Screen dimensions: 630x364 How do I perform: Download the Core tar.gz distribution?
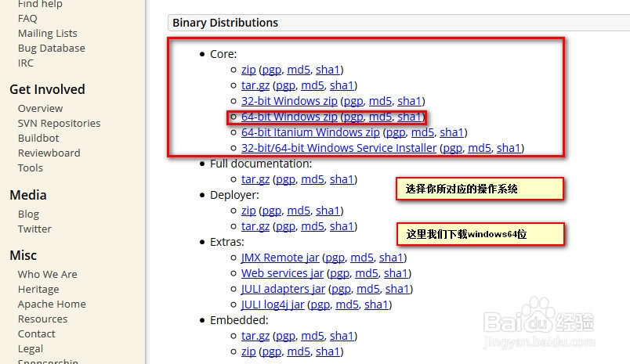click(255, 85)
